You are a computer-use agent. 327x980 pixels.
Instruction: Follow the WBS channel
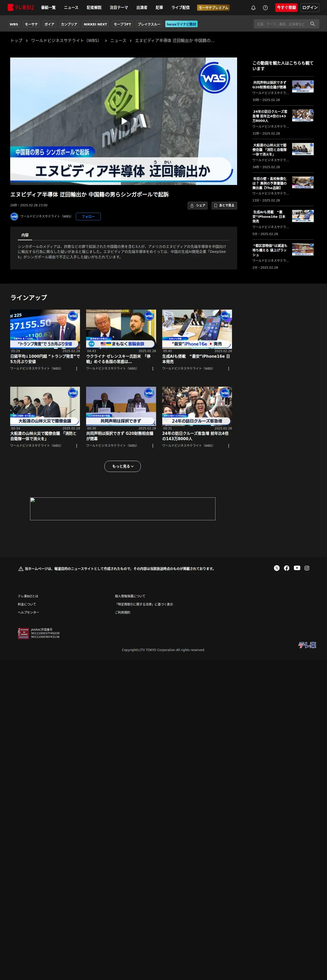pyautogui.click(x=88, y=217)
